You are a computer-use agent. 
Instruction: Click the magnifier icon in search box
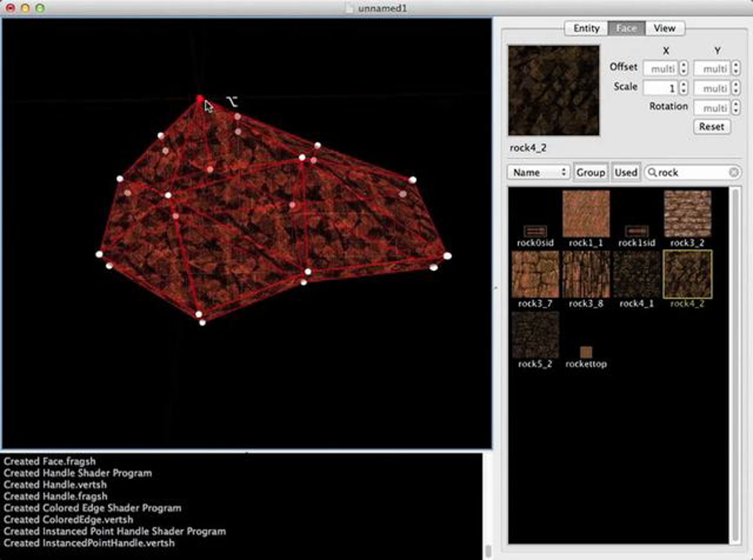[x=652, y=173]
